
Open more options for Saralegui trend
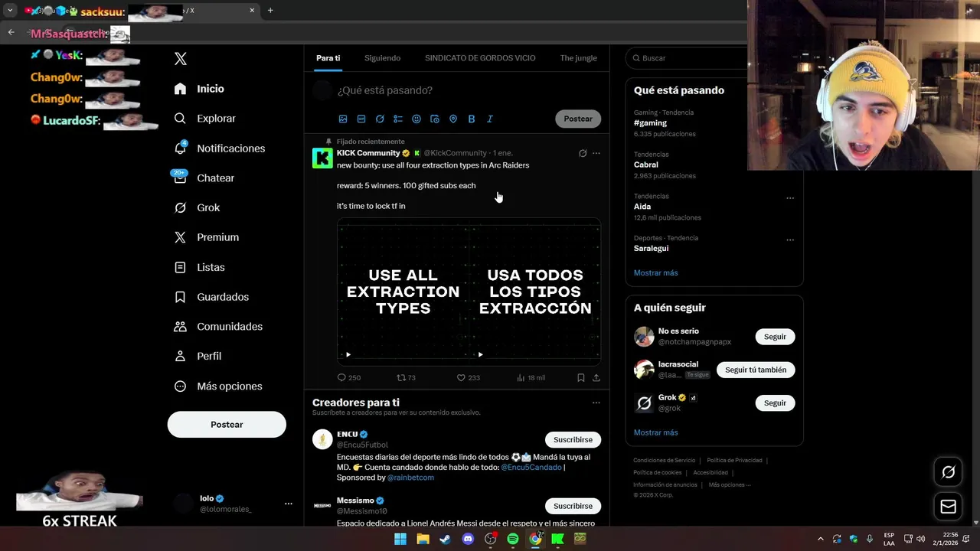pyautogui.click(x=790, y=240)
